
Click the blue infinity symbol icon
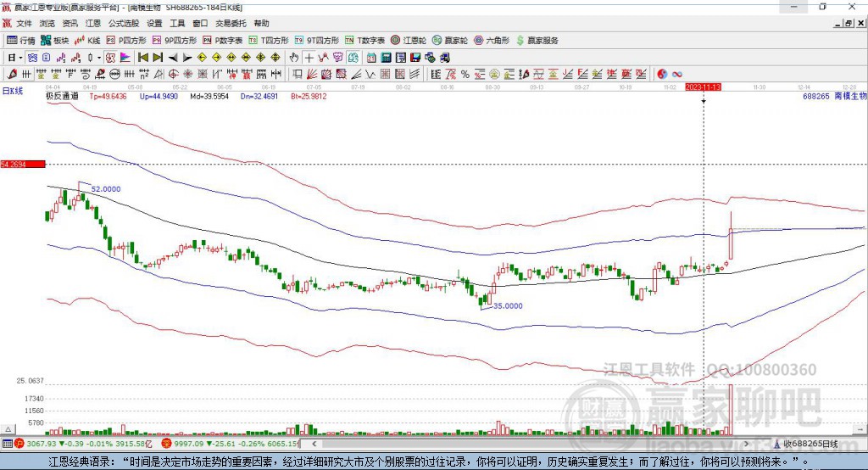tap(677, 75)
